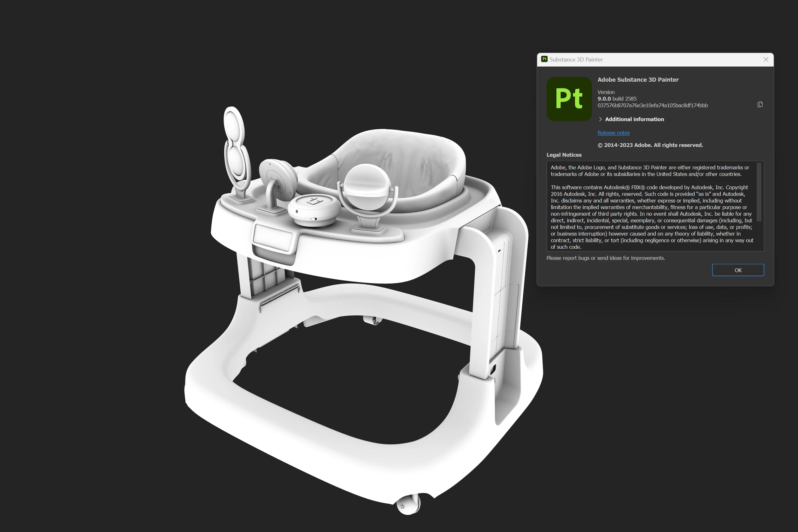Expand the Additional information section

coord(601,119)
